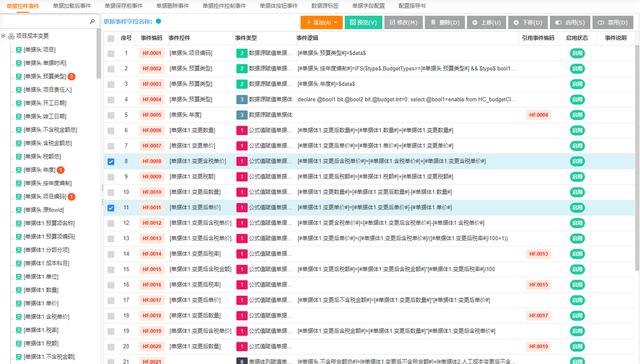Viewport: 640px width, 364px height.
Task: Click the HF.0020 event code cell
Action: click(x=152, y=346)
